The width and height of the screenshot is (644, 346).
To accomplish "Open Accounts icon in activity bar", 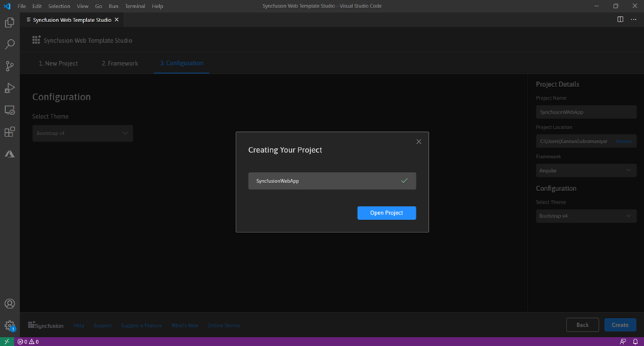I will (10, 304).
